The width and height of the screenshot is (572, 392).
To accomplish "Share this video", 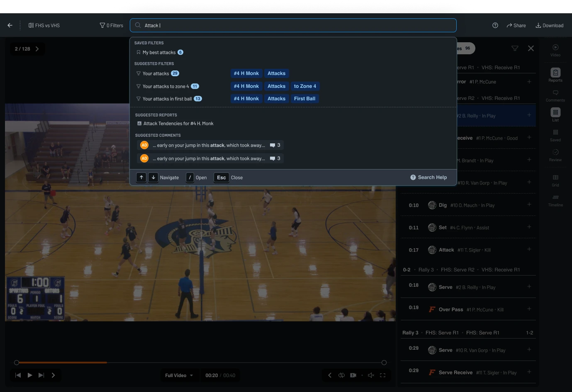I will point(516,25).
